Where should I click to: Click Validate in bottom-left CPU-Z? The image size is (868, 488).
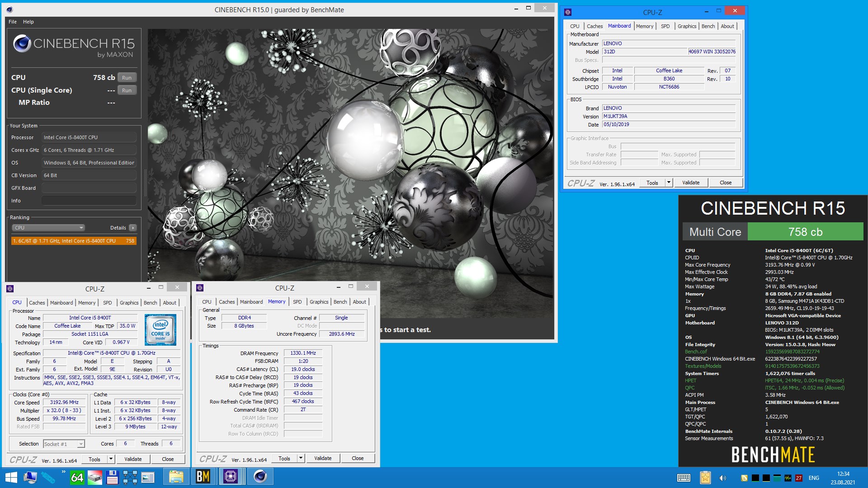click(x=133, y=459)
